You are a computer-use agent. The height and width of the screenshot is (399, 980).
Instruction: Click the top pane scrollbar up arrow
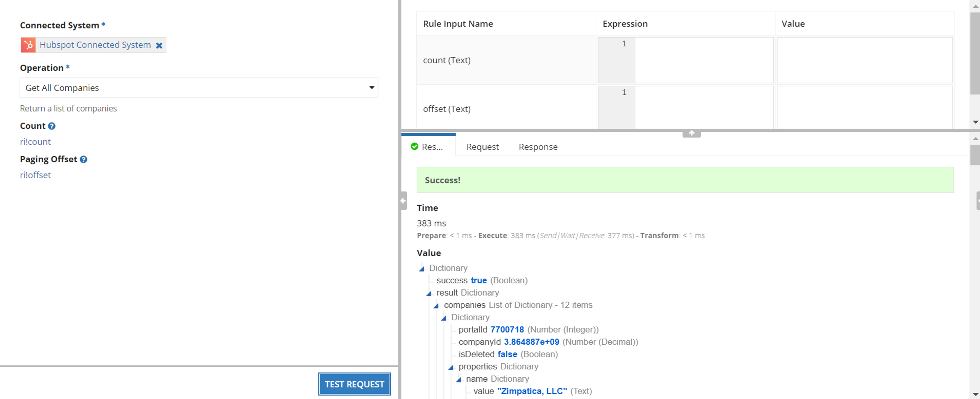click(x=975, y=6)
